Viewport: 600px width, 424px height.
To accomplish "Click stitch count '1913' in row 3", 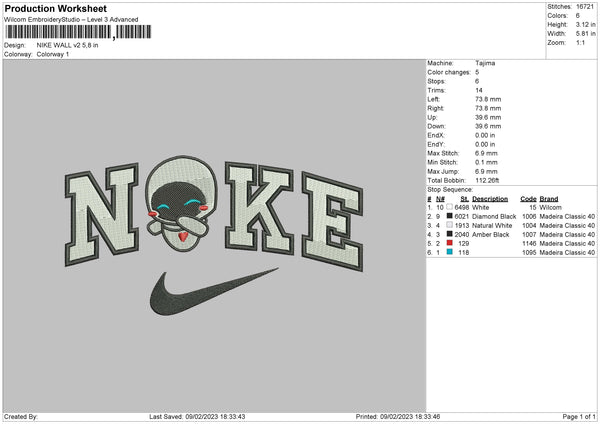I will click(x=461, y=225).
